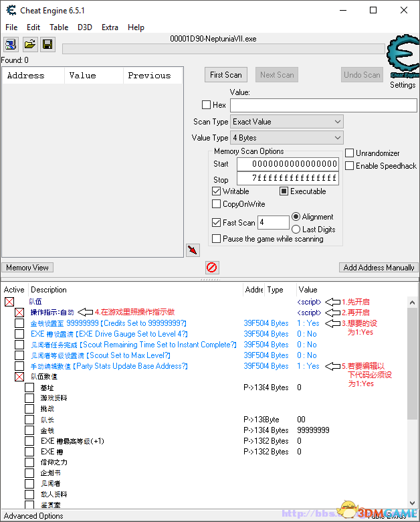Activate Scout Set to Max Level checkbox
This screenshot has width=420, height=522.
coord(19,355)
